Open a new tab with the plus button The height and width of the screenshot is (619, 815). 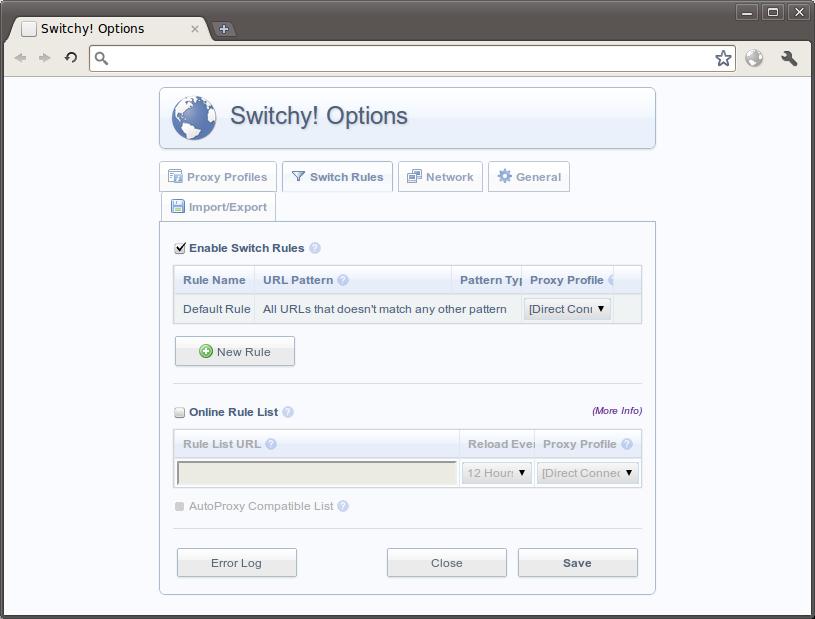pyautogui.click(x=224, y=29)
